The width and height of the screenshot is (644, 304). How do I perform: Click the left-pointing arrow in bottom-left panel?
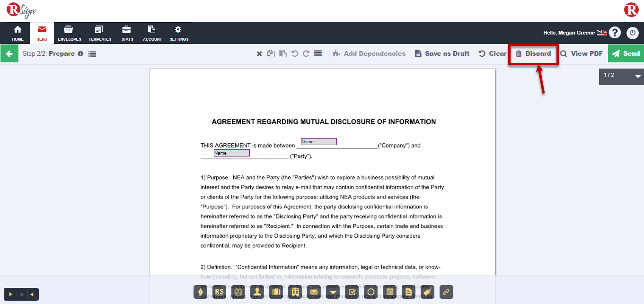point(32,295)
